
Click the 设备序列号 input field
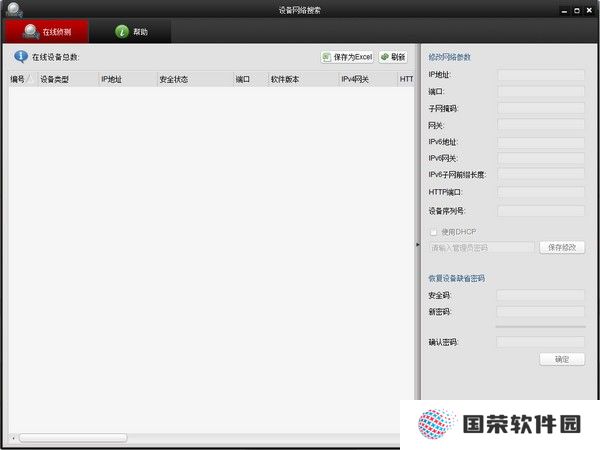tap(541, 210)
